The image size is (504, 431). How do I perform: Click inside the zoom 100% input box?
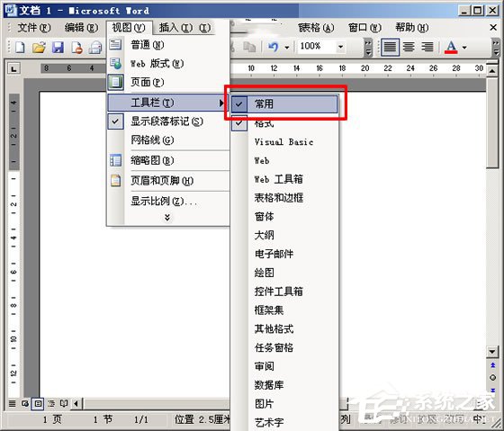point(316,47)
